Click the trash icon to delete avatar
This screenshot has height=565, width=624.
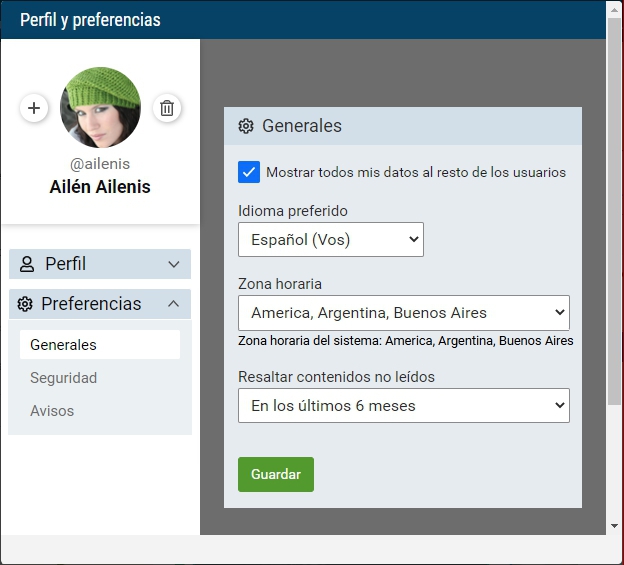pyautogui.click(x=167, y=108)
